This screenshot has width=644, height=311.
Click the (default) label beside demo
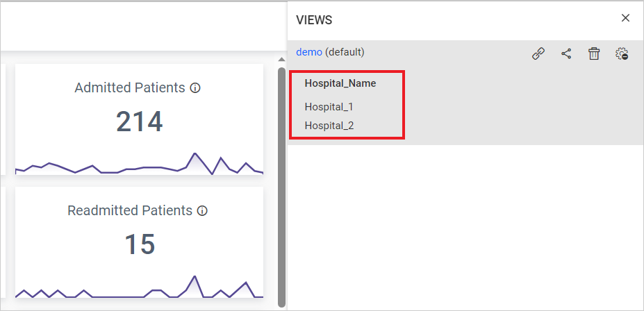click(345, 52)
